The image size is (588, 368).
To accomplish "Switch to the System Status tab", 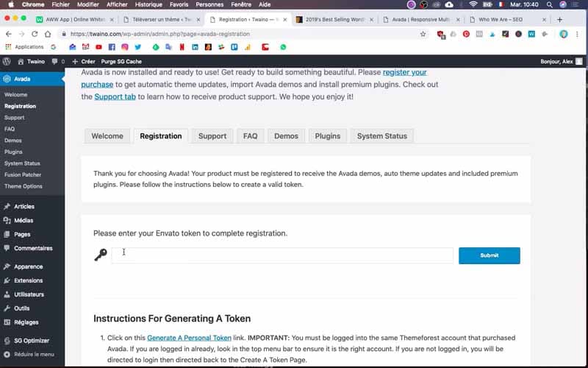I will [381, 136].
